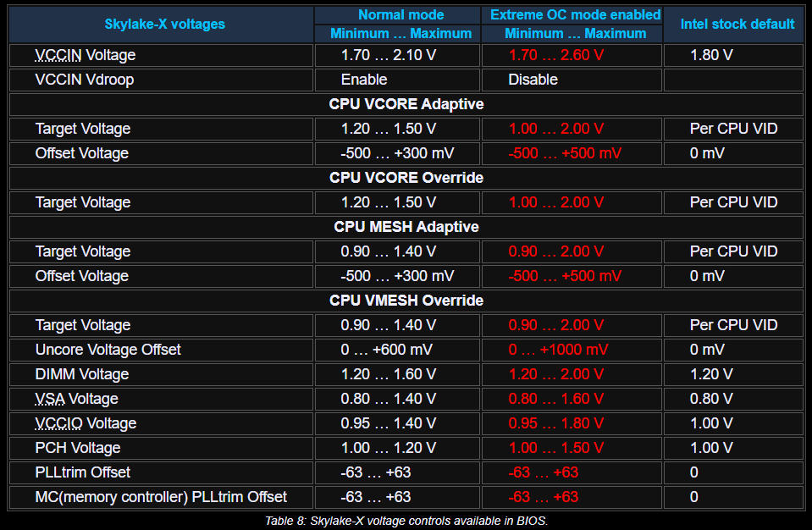The width and height of the screenshot is (812, 530).
Task: Click the 'DIMM Voltage' row label
Action: [x=82, y=374]
